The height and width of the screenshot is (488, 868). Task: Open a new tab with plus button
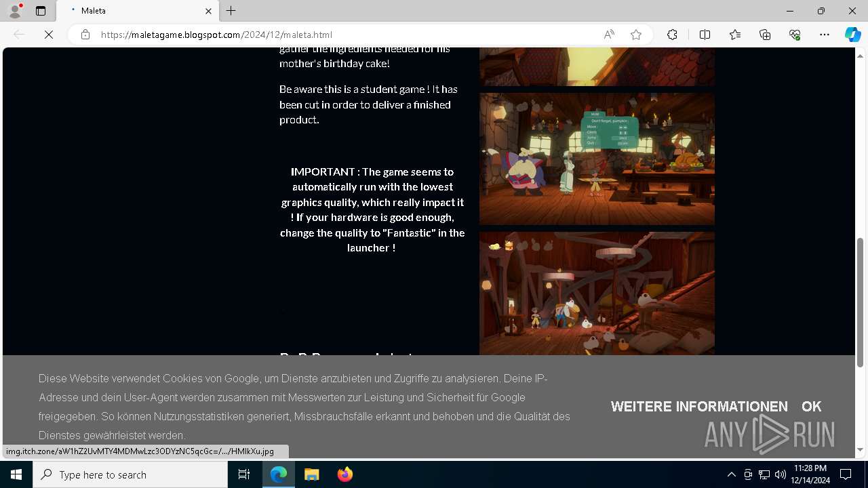231,11
